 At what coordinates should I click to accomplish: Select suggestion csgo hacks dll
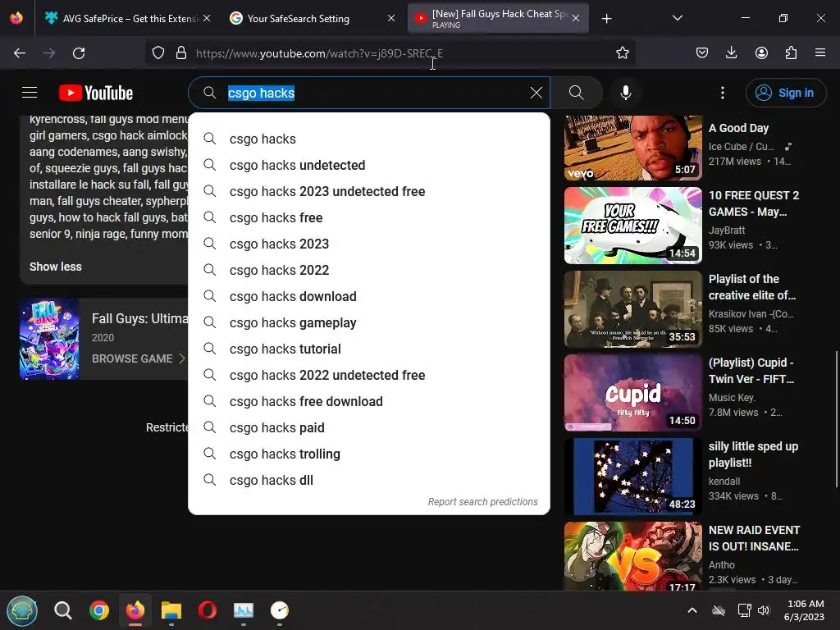point(369,480)
